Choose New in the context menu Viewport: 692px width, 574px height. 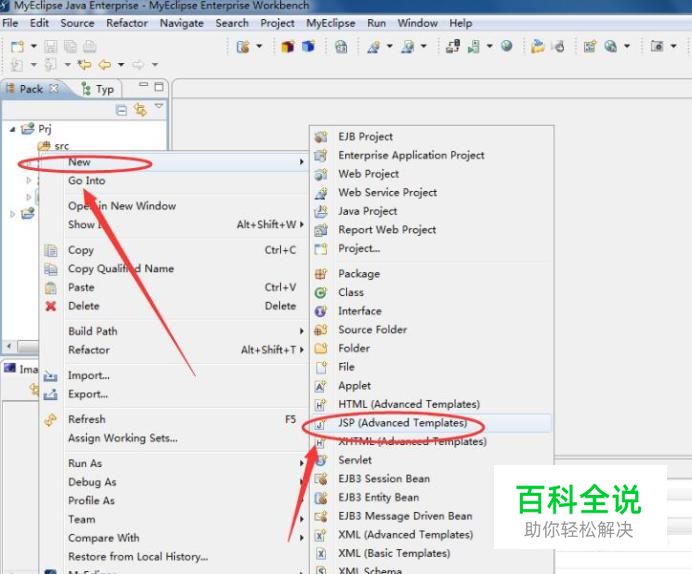[x=174, y=162]
